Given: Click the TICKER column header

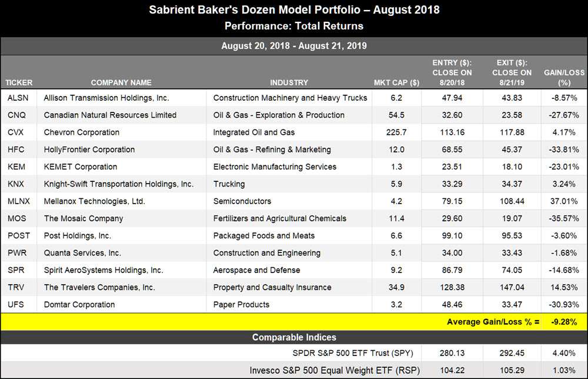Looking at the screenshot, I should 19,82.
